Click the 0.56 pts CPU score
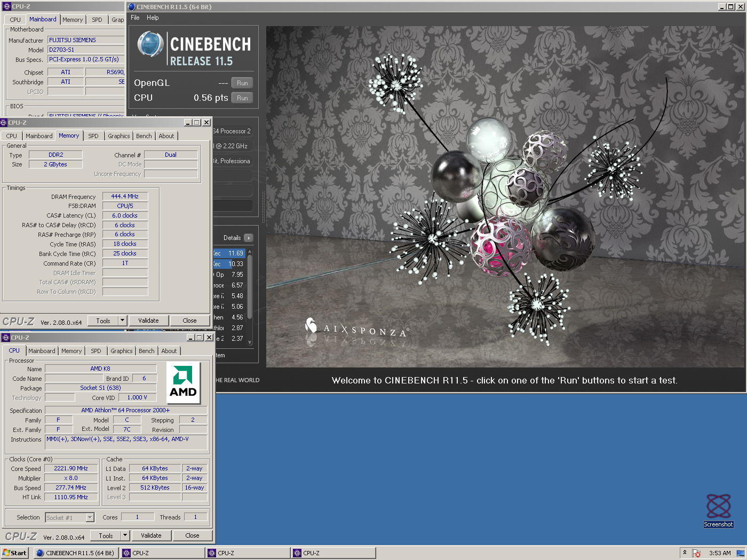 (211, 98)
